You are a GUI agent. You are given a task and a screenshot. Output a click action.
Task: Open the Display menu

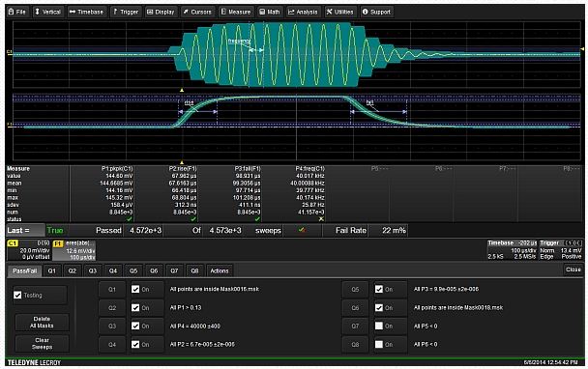click(161, 12)
